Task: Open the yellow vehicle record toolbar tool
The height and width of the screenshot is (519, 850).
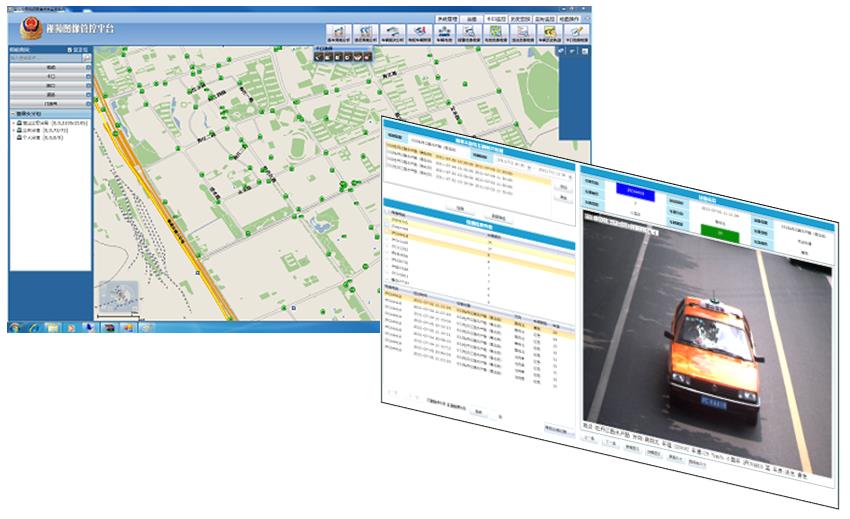Action: [550, 34]
